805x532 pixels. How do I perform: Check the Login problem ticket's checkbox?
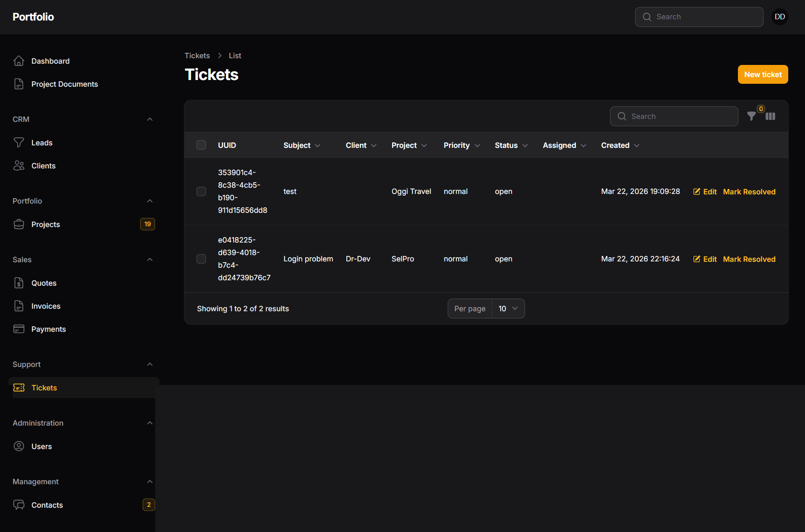[201, 259]
